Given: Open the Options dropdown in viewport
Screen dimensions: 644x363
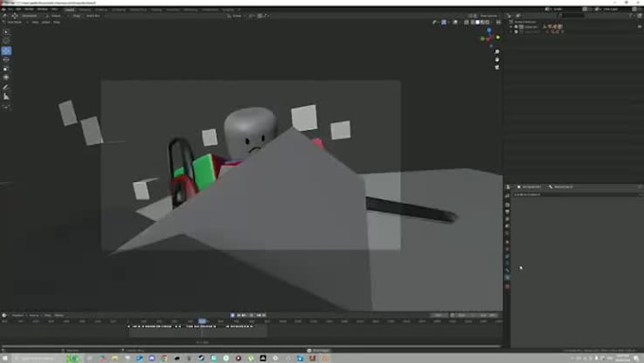Looking at the screenshot, I should tap(490, 15).
